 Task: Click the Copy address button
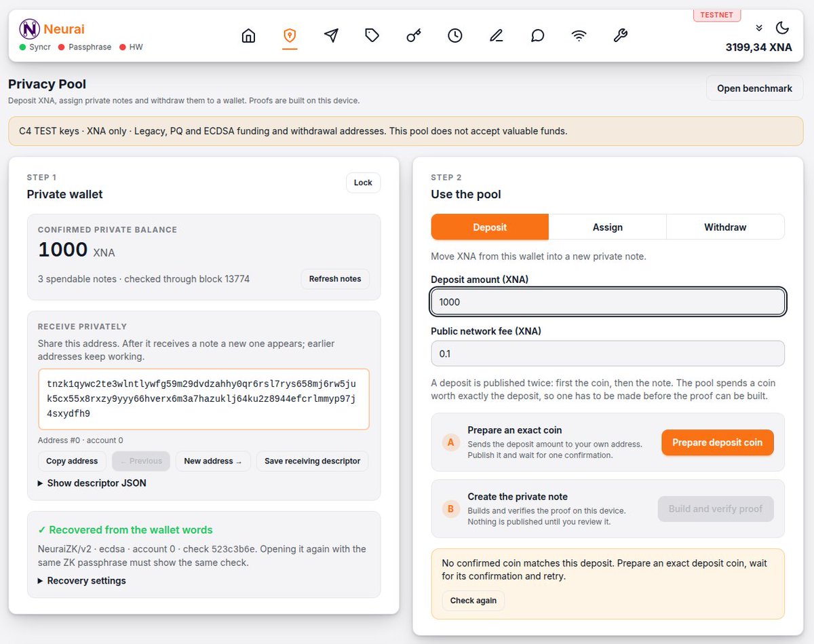click(x=72, y=461)
